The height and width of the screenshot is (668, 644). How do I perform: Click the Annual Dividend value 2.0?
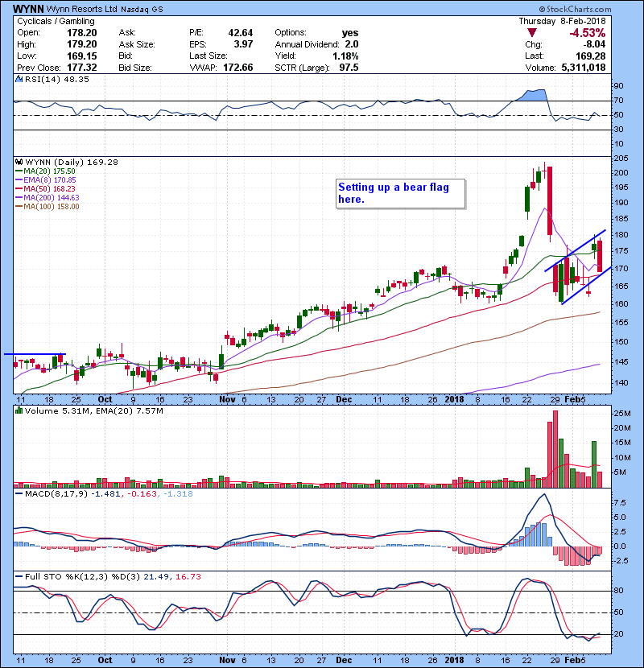352,44
